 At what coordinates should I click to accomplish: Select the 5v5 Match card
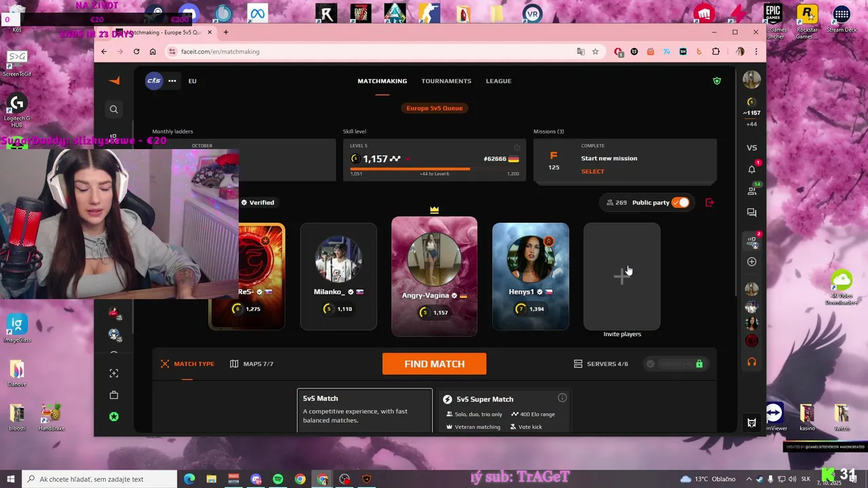364,411
